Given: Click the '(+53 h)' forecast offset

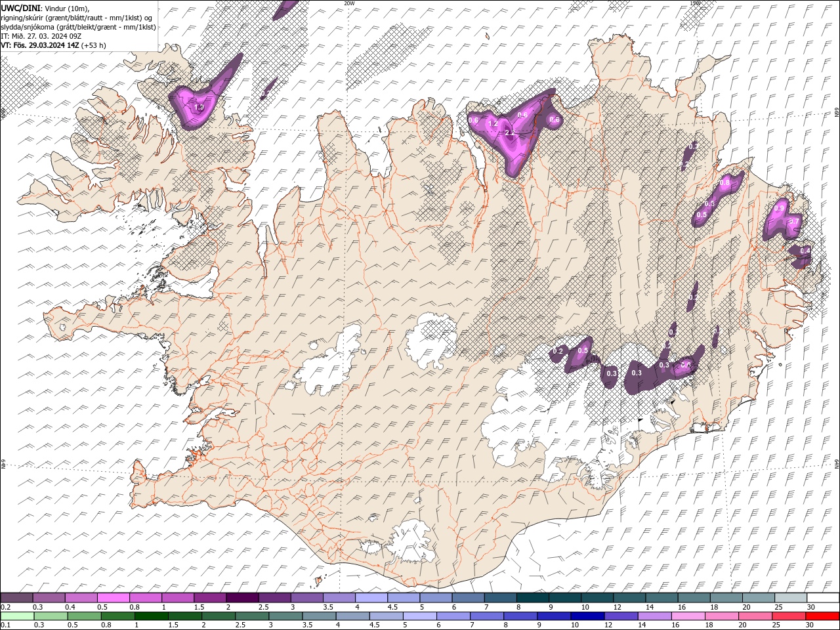Looking at the screenshot, I should (x=94, y=45).
